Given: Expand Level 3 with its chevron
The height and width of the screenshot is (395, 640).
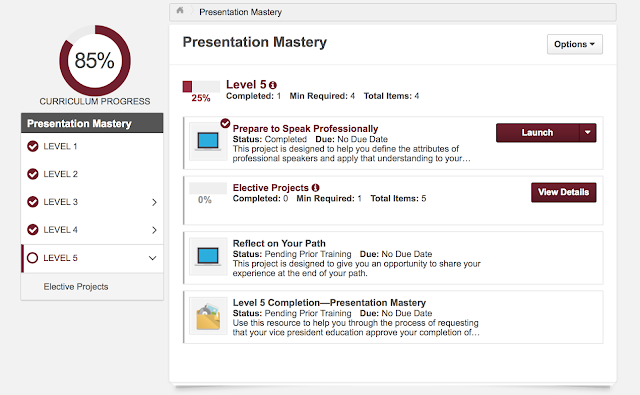Looking at the screenshot, I should [x=154, y=202].
